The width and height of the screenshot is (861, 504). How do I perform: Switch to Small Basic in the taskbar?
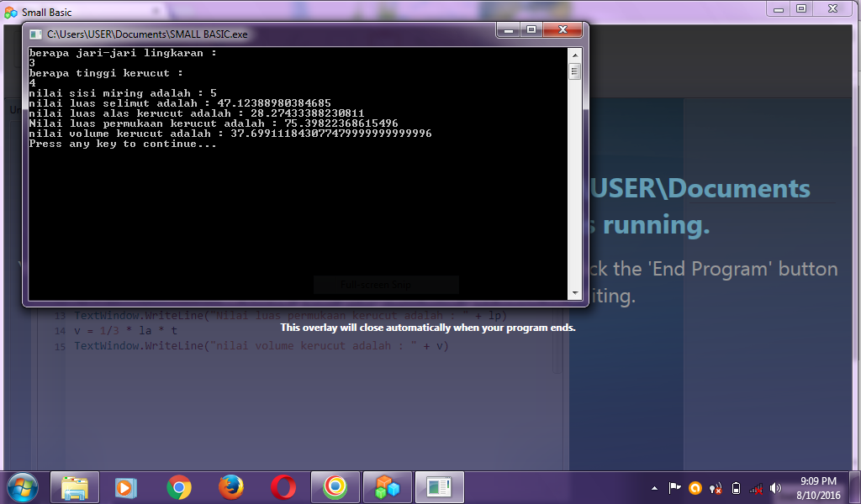point(387,487)
